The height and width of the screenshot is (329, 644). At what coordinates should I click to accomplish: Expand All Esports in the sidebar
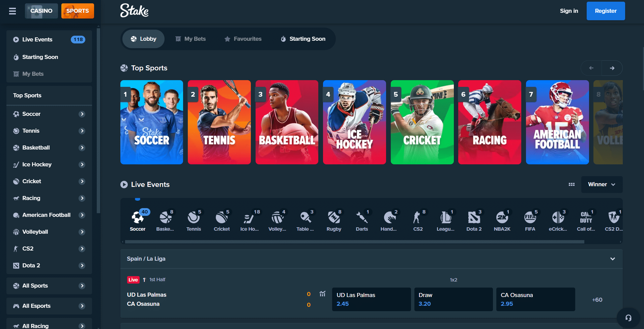pos(82,306)
